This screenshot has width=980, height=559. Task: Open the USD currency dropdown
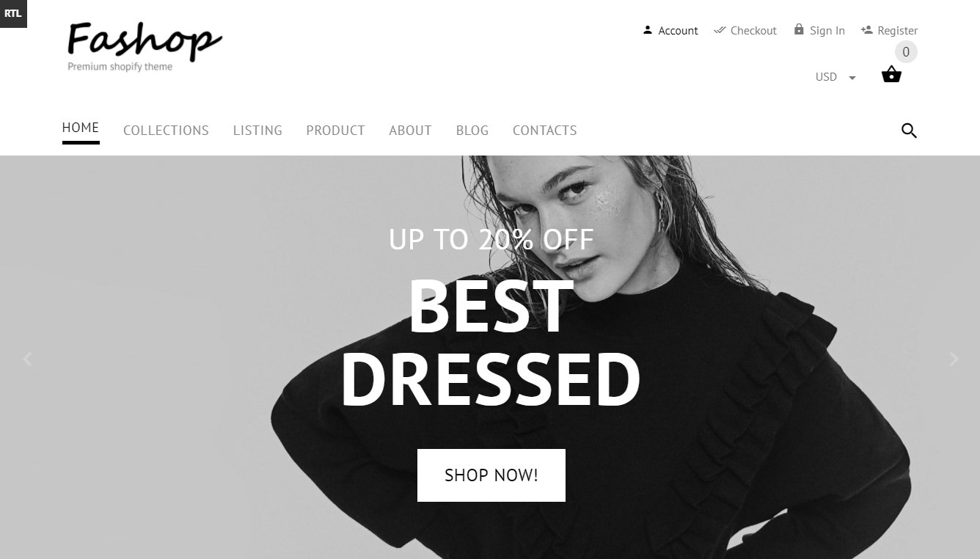835,77
